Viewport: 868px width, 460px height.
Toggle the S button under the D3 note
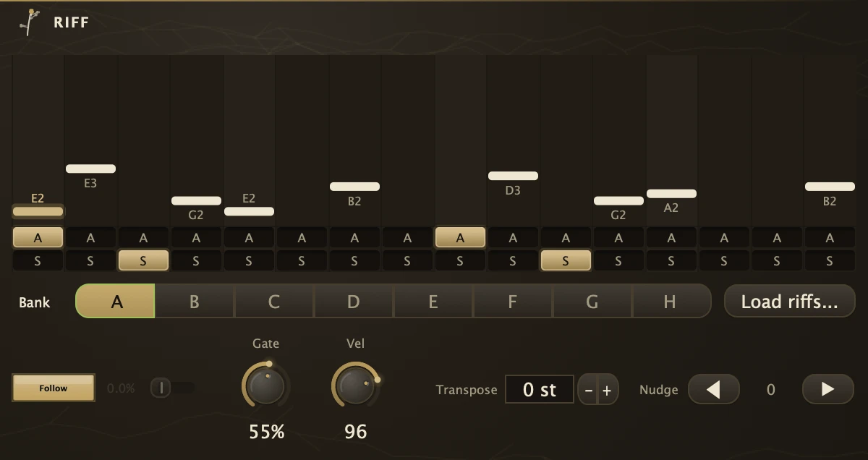(x=513, y=261)
